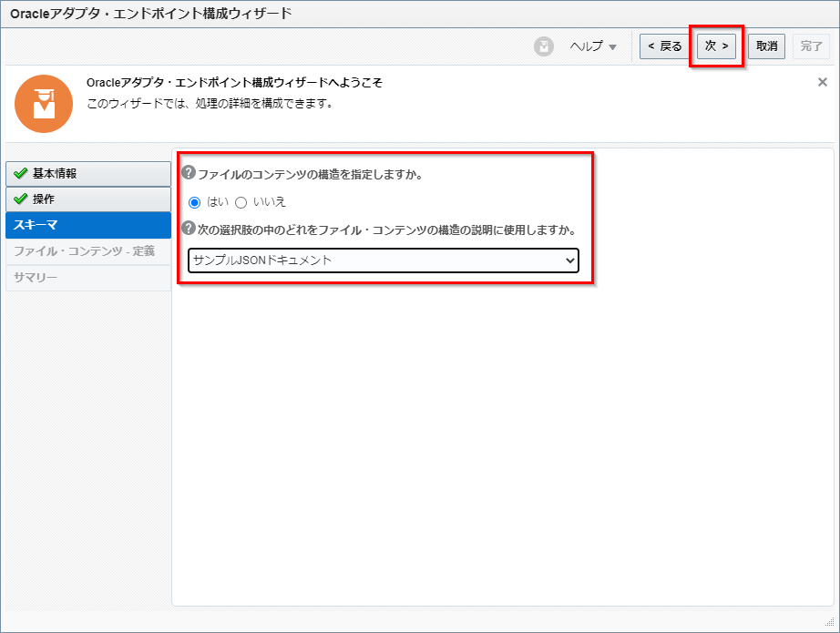Click the green checkmark beside 操作
This screenshot has height=633, width=840.
pyautogui.click(x=20, y=199)
